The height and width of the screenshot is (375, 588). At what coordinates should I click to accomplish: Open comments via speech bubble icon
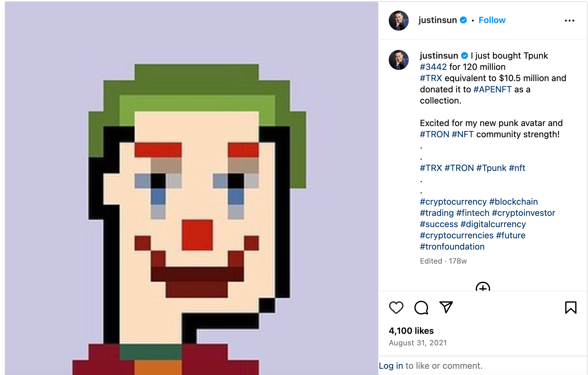click(x=421, y=308)
